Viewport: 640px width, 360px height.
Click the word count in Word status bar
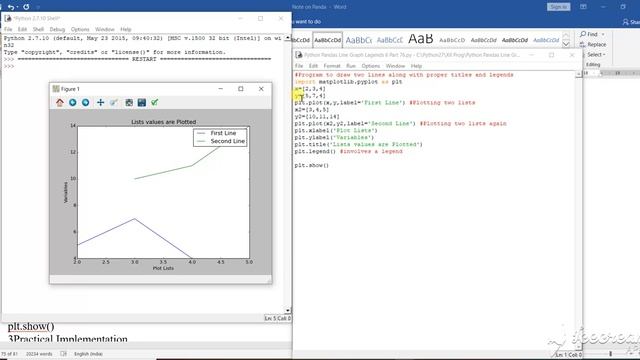(39, 354)
